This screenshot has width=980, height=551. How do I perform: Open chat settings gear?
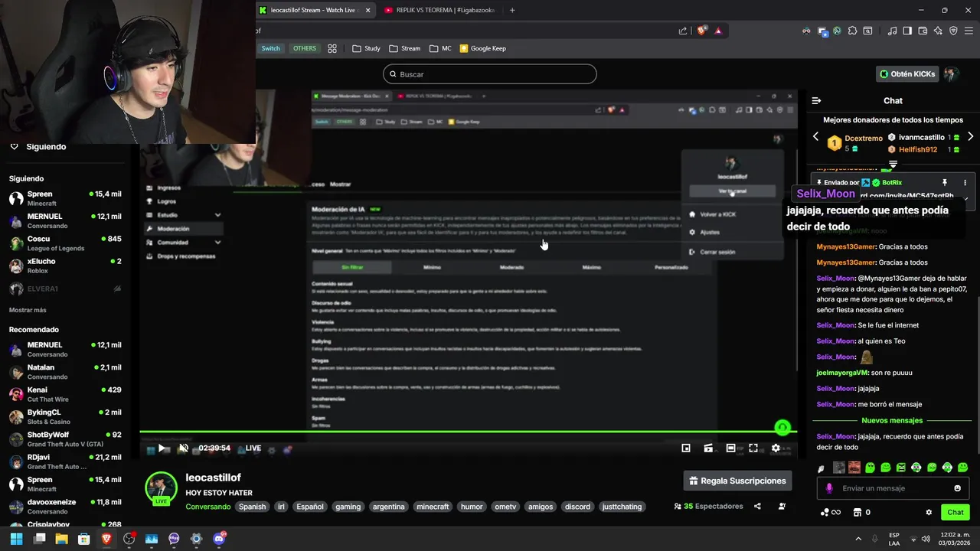coord(929,512)
